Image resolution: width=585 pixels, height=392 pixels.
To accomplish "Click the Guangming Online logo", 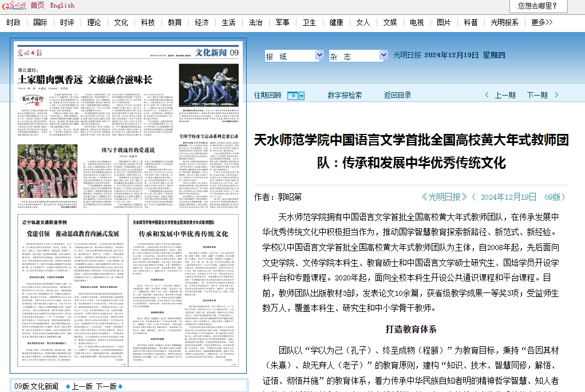I will coord(14,5).
